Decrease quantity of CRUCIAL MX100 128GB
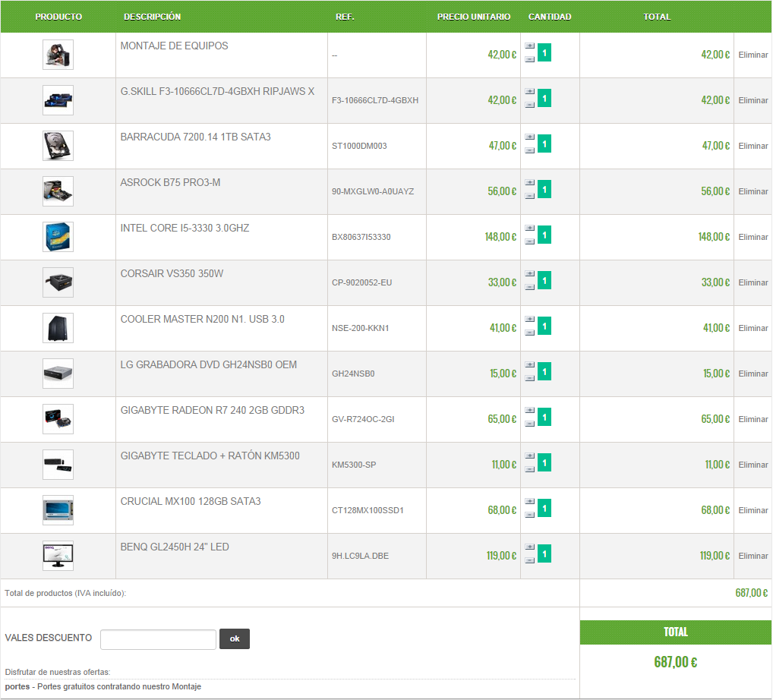773x700 pixels. coord(529,516)
